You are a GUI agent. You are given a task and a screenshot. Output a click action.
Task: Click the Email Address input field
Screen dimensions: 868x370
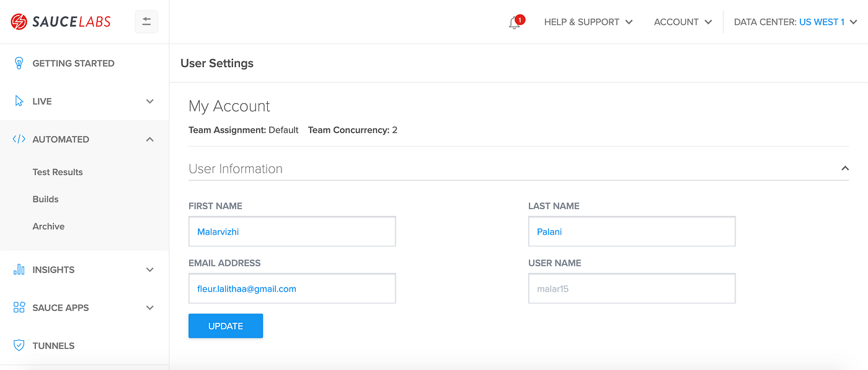pos(292,288)
